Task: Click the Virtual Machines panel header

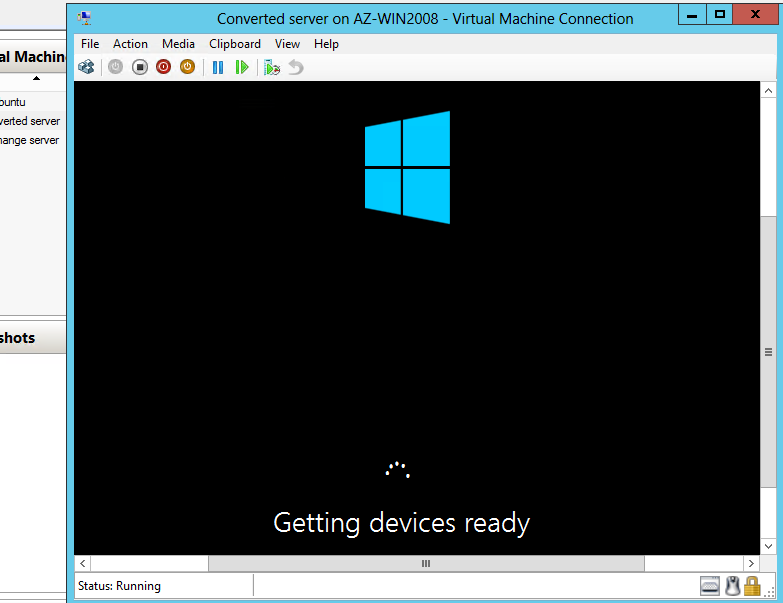Action: (x=33, y=57)
